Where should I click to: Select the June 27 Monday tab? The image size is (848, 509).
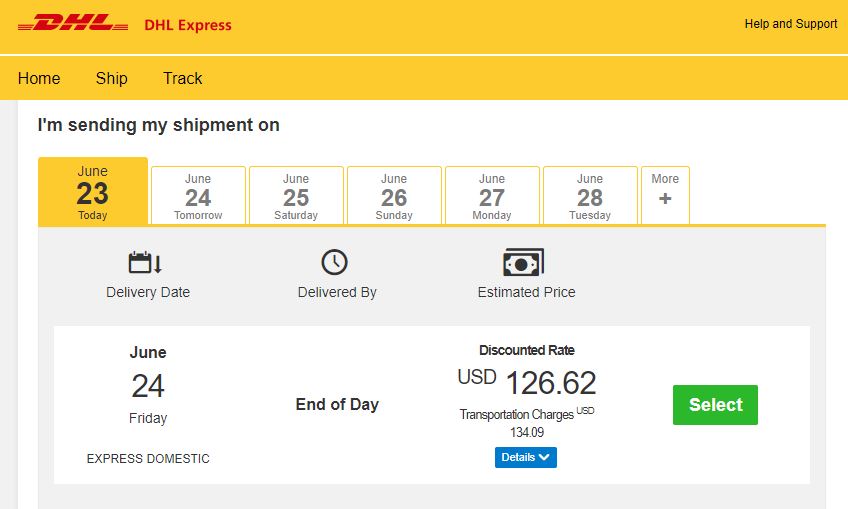(x=492, y=196)
